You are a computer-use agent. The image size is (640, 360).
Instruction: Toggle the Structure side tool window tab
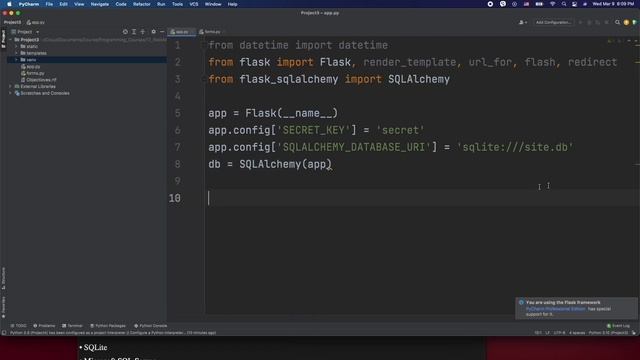pos(4,278)
